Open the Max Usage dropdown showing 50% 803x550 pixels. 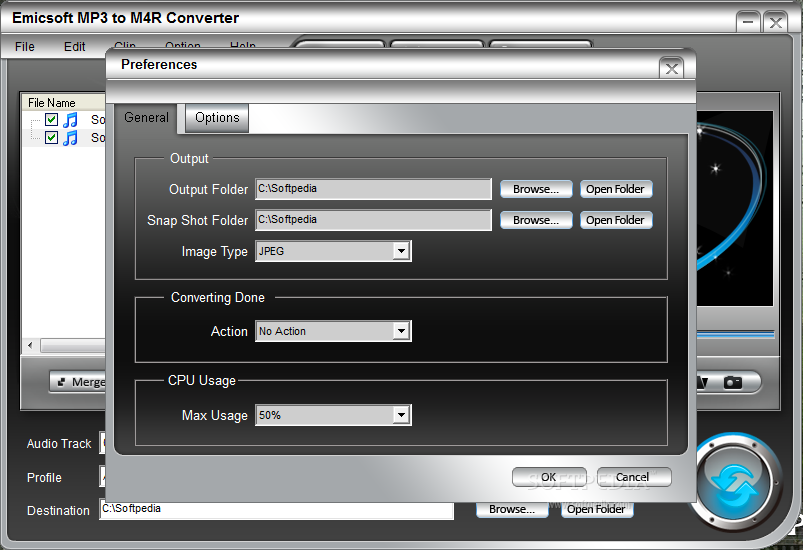pyautogui.click(x=333, y=415)
